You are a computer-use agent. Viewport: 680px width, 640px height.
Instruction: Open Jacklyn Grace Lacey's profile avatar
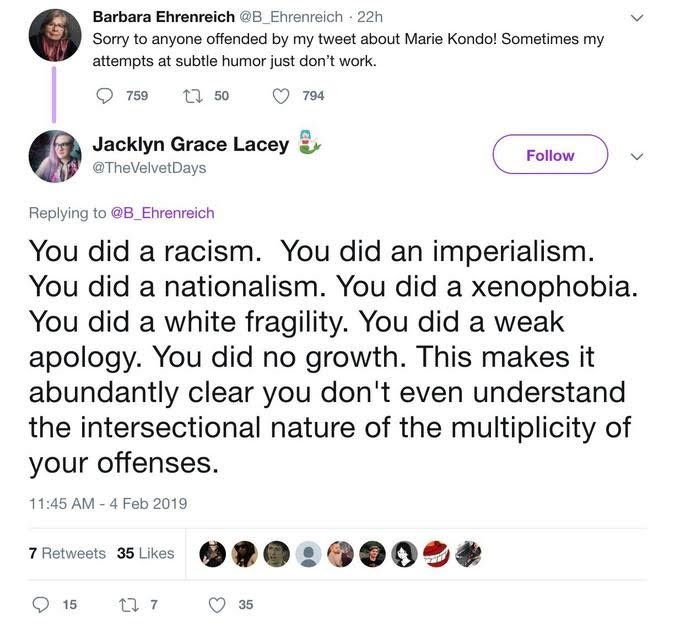(55, 157)
